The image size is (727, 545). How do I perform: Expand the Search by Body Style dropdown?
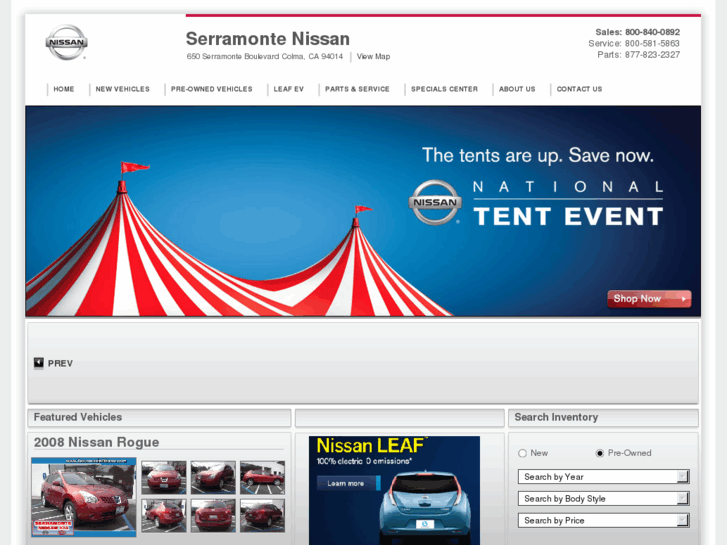coord(603,499)
